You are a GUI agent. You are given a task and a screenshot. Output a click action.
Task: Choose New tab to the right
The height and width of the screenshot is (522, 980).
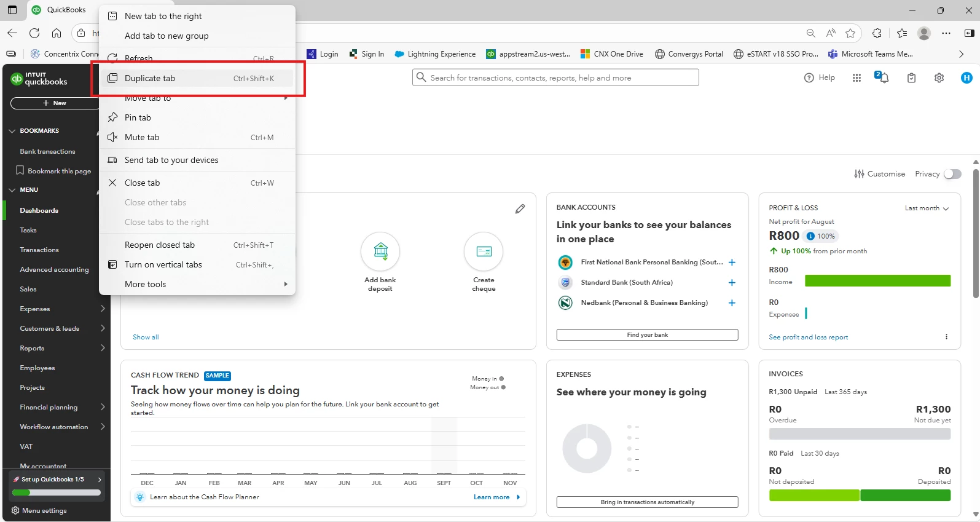click(x=197, y=16)
